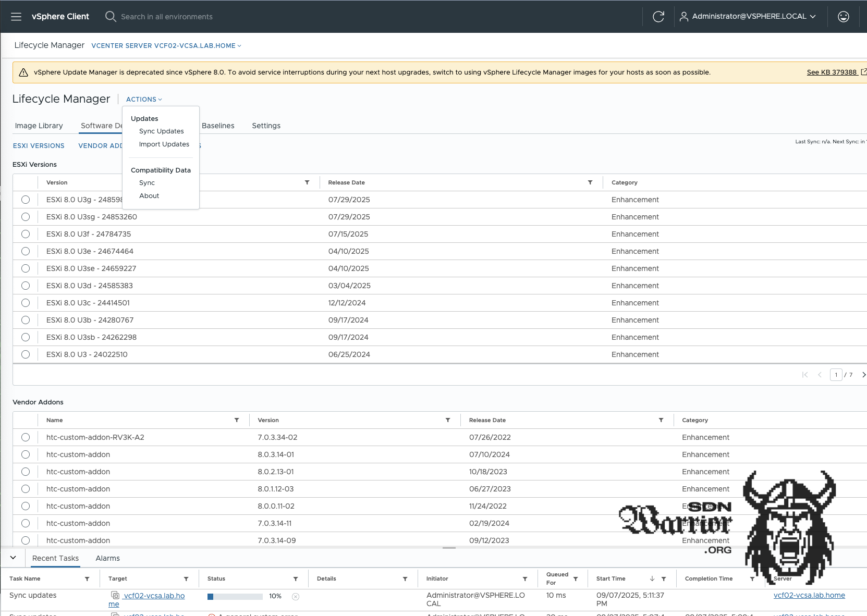Expand the vCenter Server selector dropdown

click(x=166, y=46)
